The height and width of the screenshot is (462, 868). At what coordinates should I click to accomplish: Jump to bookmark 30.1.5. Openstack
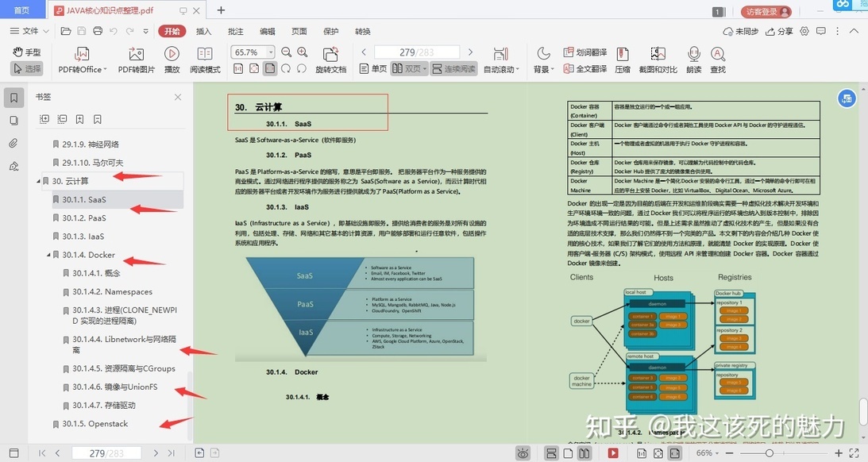95,424
